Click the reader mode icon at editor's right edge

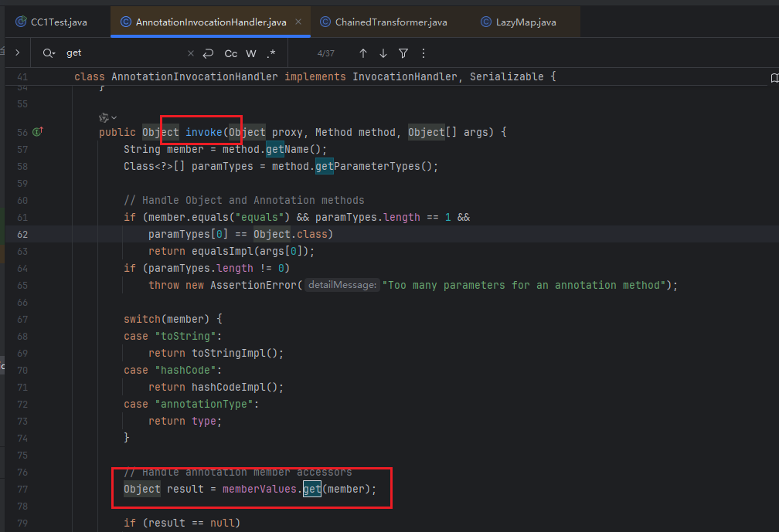(x=774, y=78)
